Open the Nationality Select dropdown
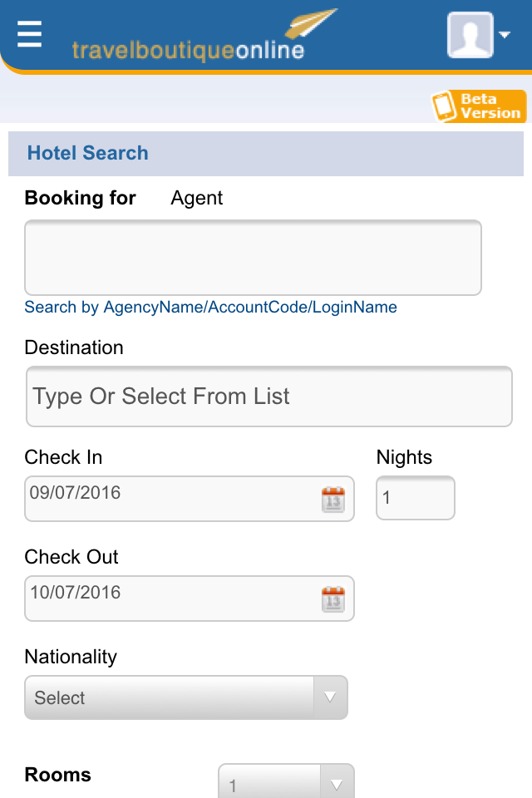This screenshot has width=532, height=798. point(186,697)
